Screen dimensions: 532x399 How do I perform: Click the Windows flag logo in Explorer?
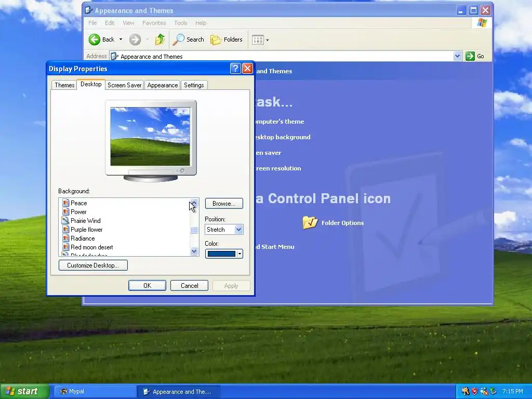482,23
